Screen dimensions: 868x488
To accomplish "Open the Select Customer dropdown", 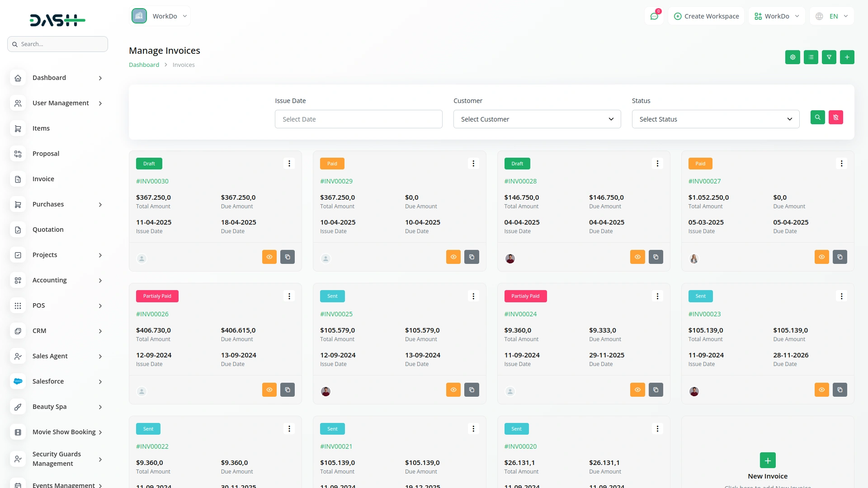I will (x=537, y=119).
